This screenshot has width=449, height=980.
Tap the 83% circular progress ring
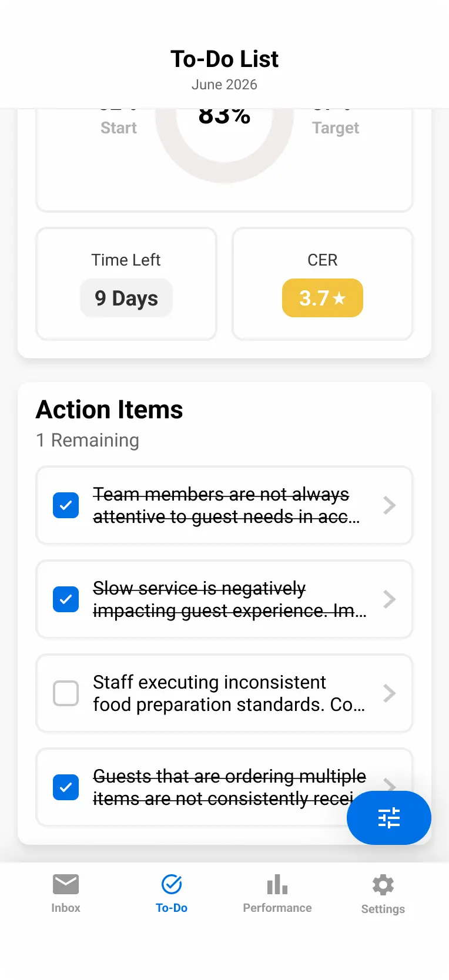224,166
